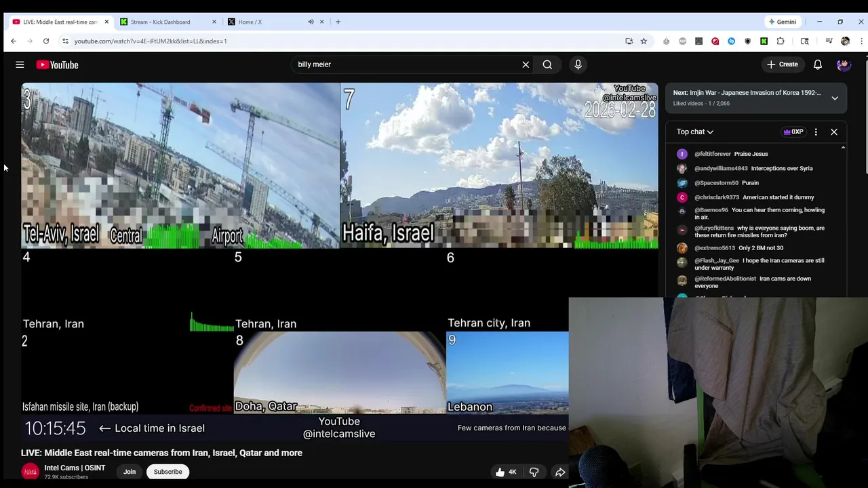Close the Home / X tab

pyautogui.click(x=322, y=22)
